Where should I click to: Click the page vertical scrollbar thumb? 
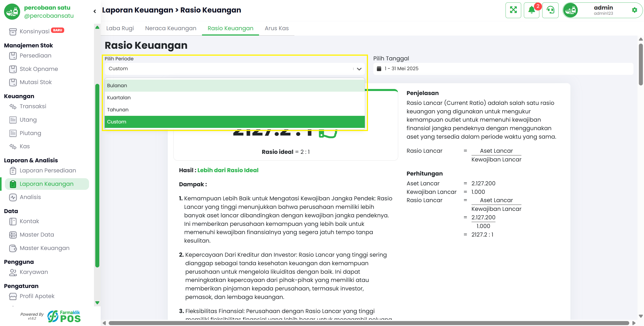(641, 64)
